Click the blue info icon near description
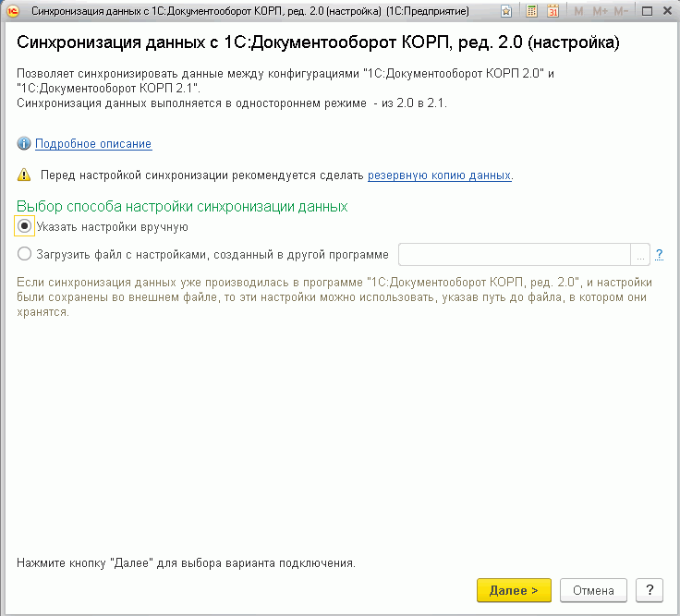Viewport: 680px width, 616px height. pos(24,143)
